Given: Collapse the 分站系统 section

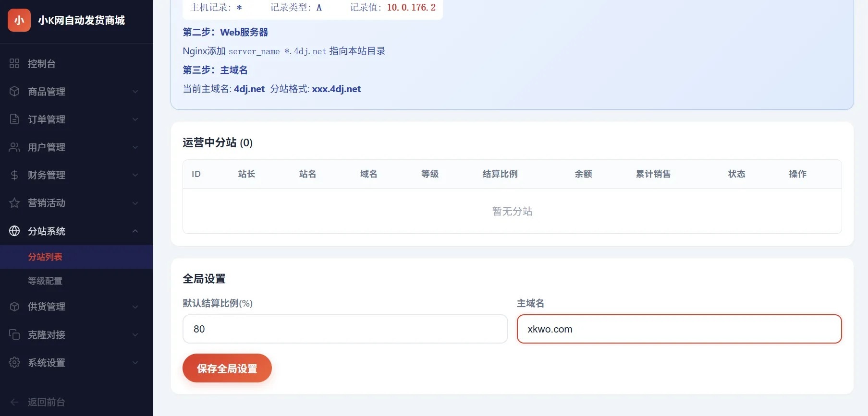Looking at the screenshot, I should (135, 231).
